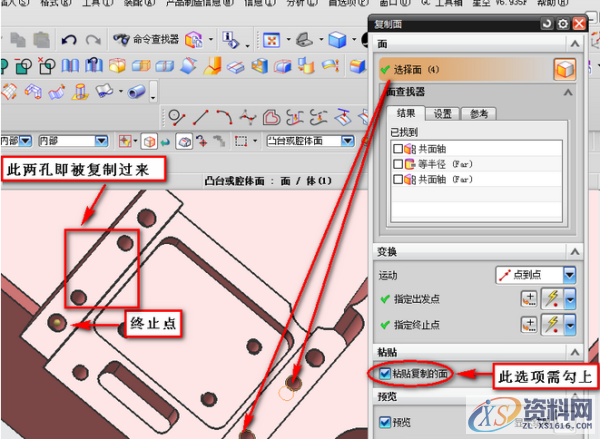The width and height of the screenshot is (600, 439).
Task: Click the Select Face cube icon in dialog
Action: (564, 69)
